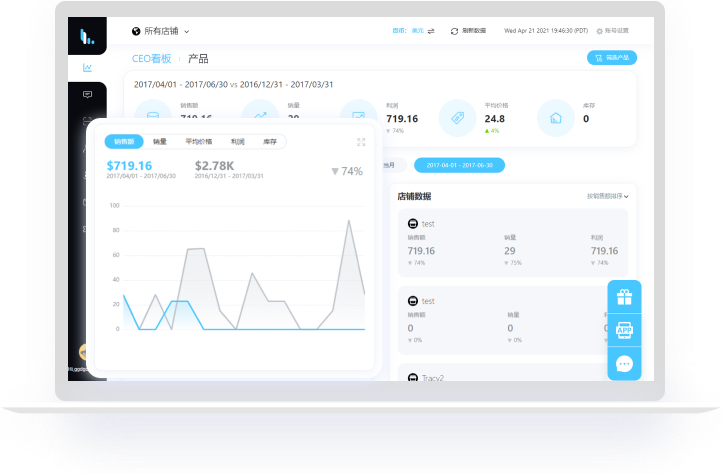Click the first test store's sales 719.16
The width and height of the screenshot is (722, 474).
point(421,251)
